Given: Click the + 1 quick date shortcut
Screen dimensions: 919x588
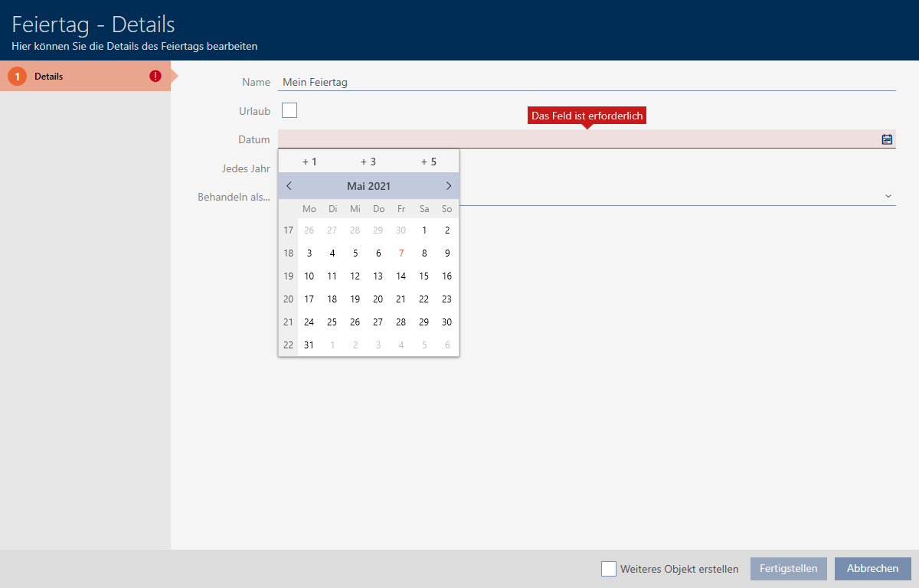Looking at the screenshot, I should click(x=309, y=162).
